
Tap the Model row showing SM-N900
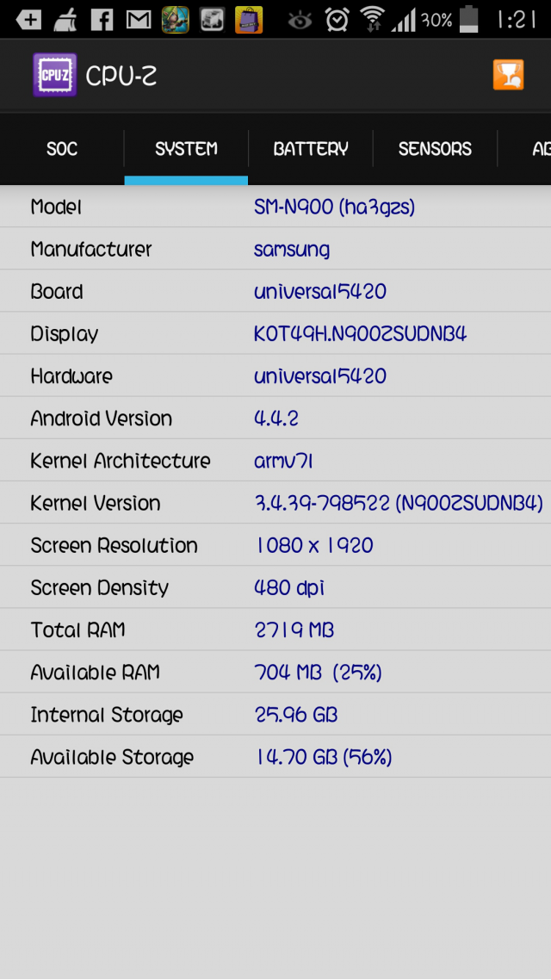tap(275, 207)
